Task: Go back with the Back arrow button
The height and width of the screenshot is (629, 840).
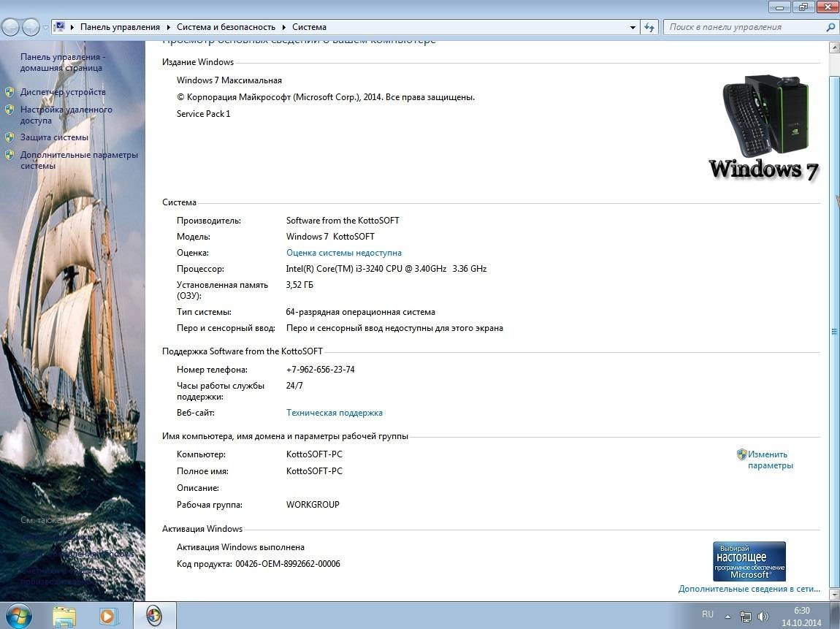Action: [11, 27]
